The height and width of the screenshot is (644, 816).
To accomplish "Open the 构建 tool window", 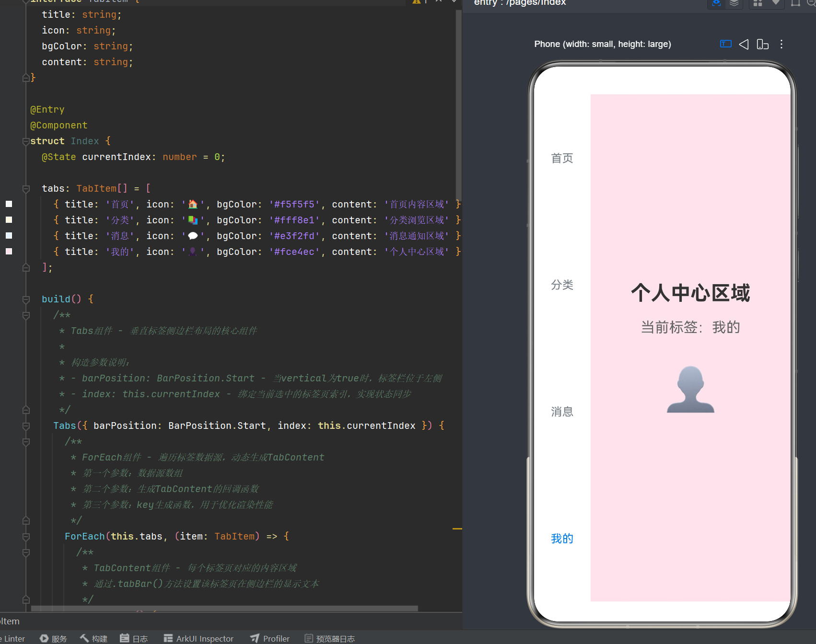I will (93, 638).
